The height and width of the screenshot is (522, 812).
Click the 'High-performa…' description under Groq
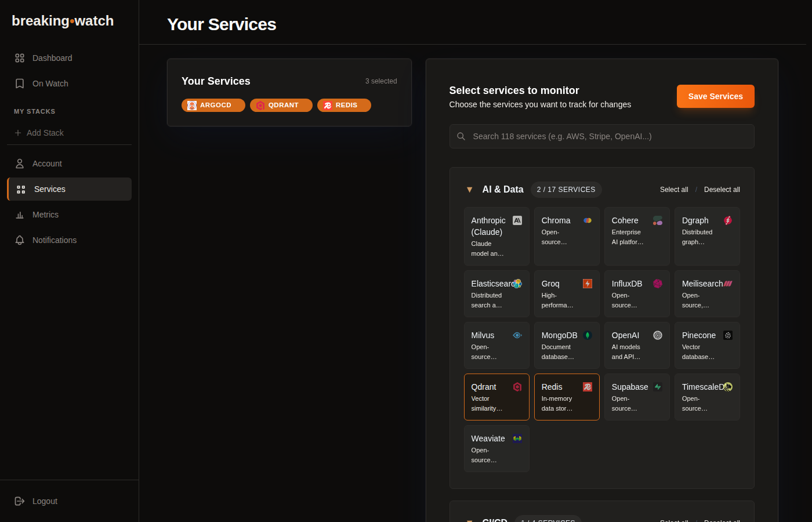point(557,300)
